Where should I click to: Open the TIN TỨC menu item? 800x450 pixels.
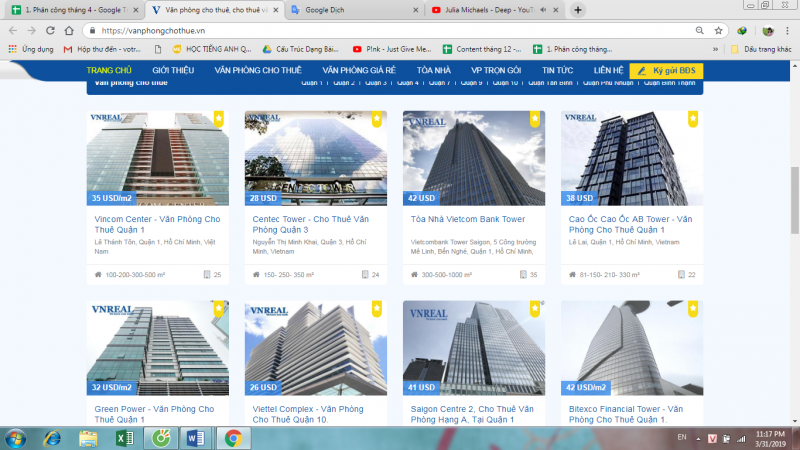(x=557, y=70)
